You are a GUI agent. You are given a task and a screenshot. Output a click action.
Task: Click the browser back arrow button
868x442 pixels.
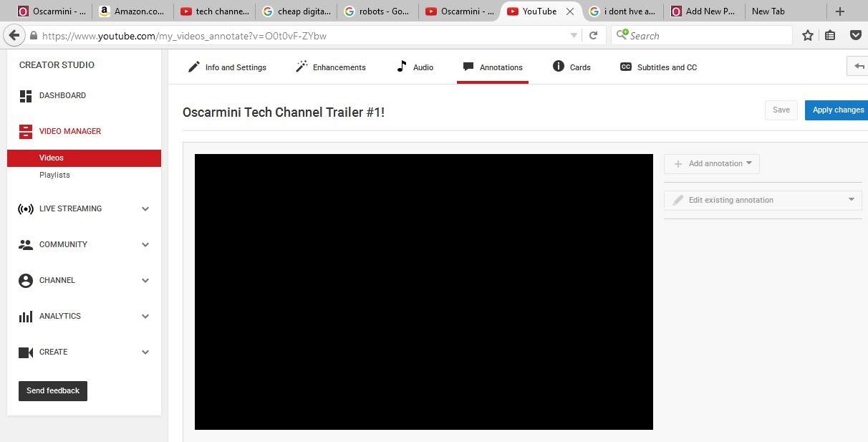[x=14, y=35]
